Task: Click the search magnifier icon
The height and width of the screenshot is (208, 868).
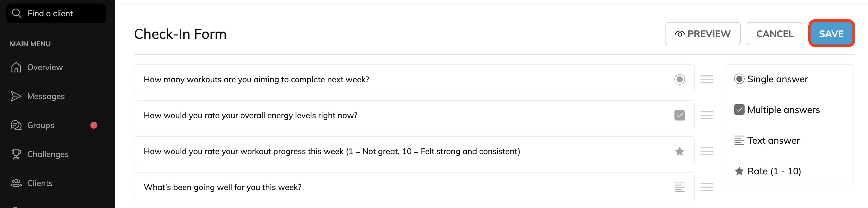Action: click(x=17, y=14)
